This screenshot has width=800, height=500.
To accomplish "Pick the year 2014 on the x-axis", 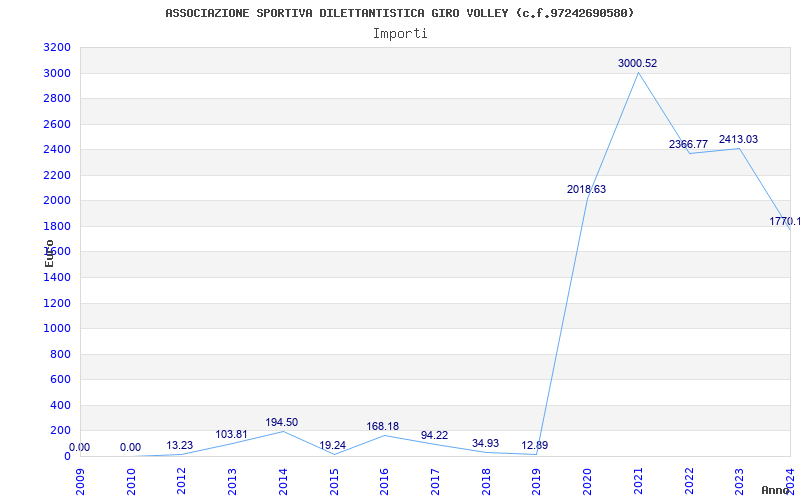I will pyautogui.click(x=283, y=482).
